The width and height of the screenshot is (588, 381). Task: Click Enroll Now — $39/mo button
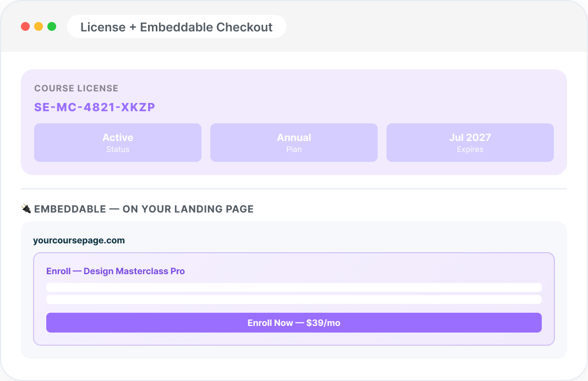click(294, 323)
